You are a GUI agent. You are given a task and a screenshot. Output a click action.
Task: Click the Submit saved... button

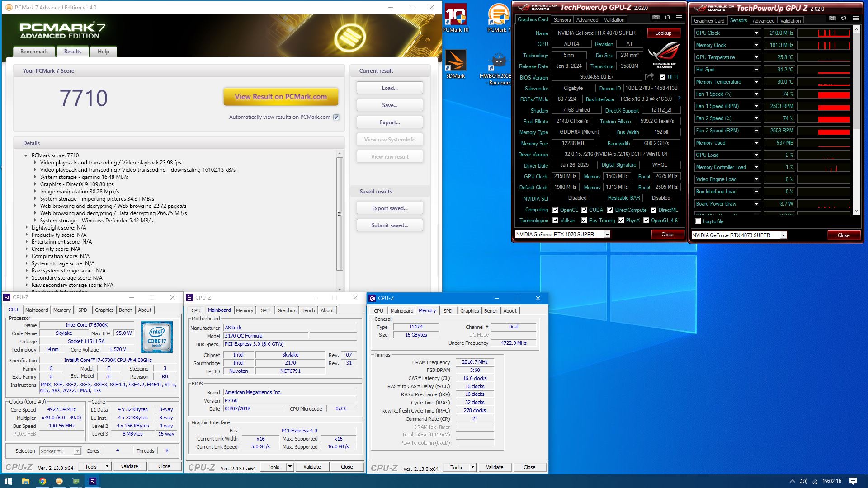(390, 225)
